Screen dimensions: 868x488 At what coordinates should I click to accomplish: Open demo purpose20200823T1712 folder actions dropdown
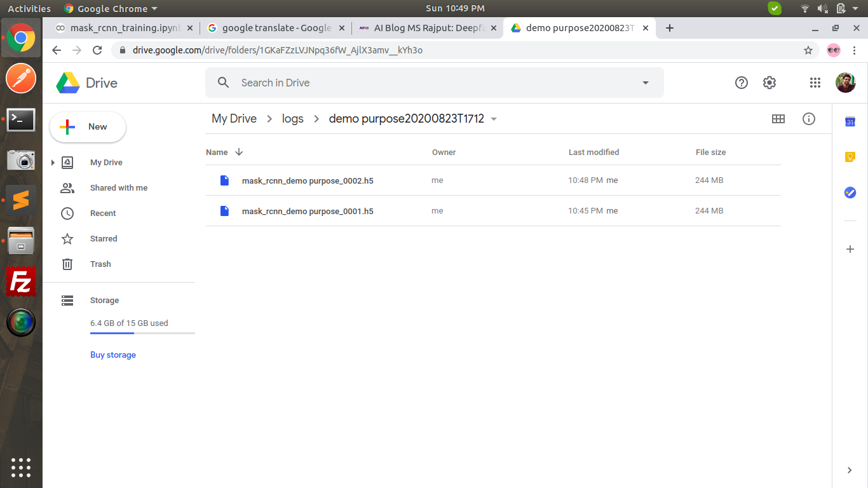(x=494, y=119)
